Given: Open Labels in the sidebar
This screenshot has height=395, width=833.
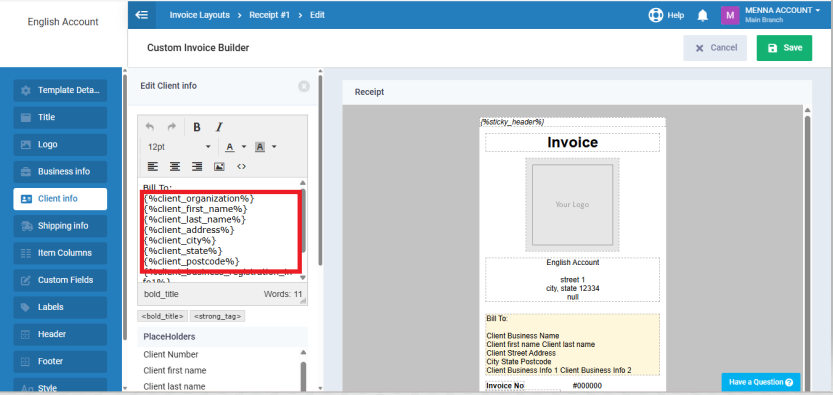Looking at the screenshot, I should 60,307.
